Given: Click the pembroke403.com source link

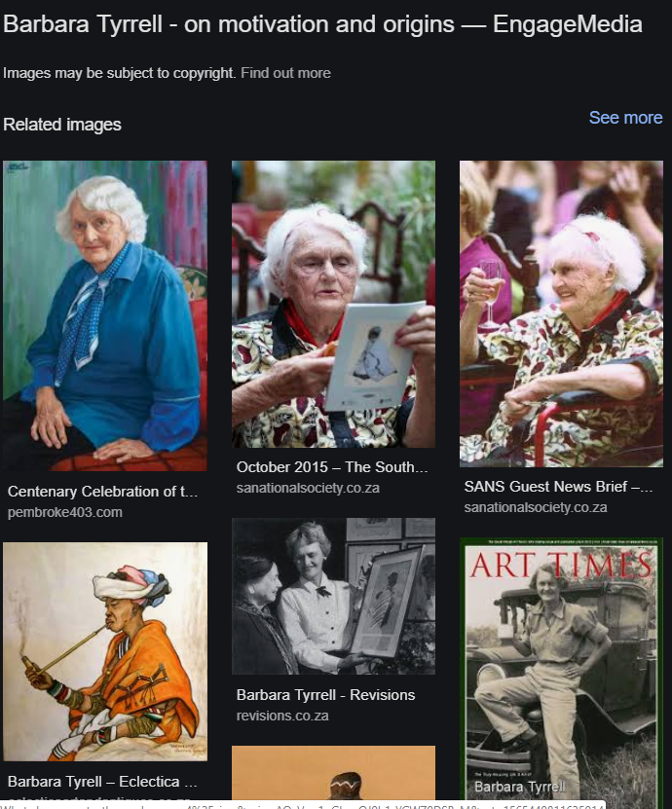Looking at the screenshot, I should (x=65, y=512).
